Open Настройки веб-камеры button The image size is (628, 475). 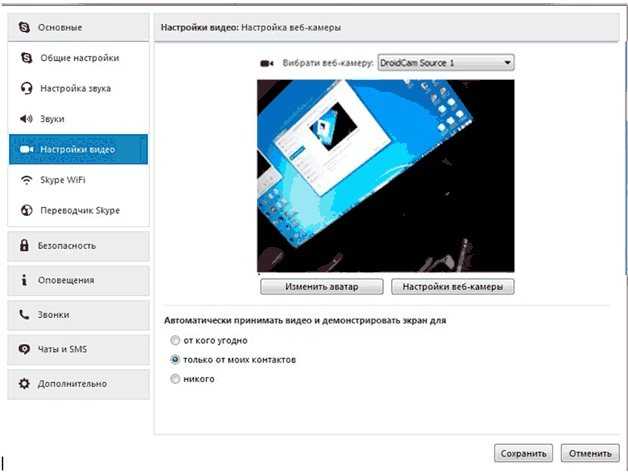453,287
